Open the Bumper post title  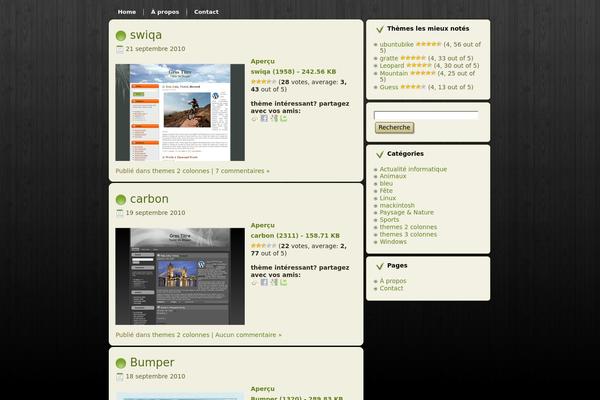tap(152, 362)
